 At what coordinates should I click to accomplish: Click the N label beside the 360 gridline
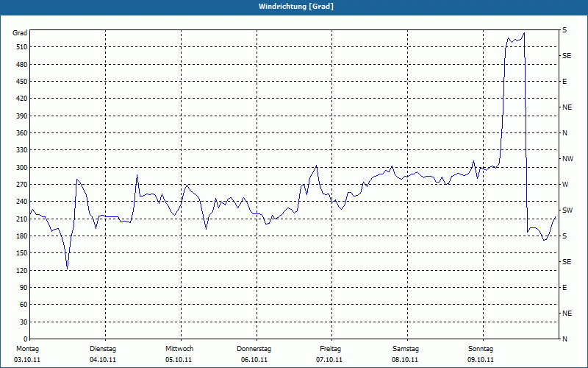tap(564, 133)
